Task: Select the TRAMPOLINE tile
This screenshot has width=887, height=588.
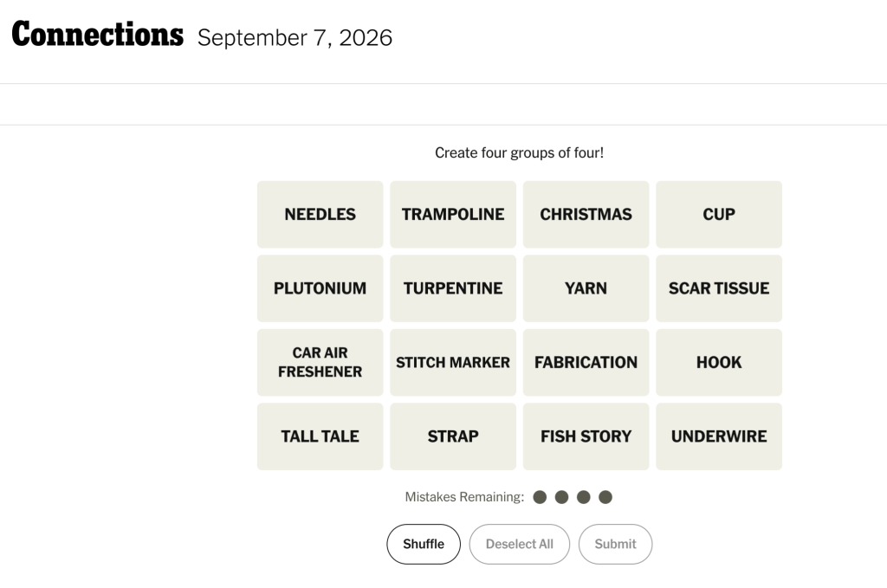Action: [x=453, y=214]
